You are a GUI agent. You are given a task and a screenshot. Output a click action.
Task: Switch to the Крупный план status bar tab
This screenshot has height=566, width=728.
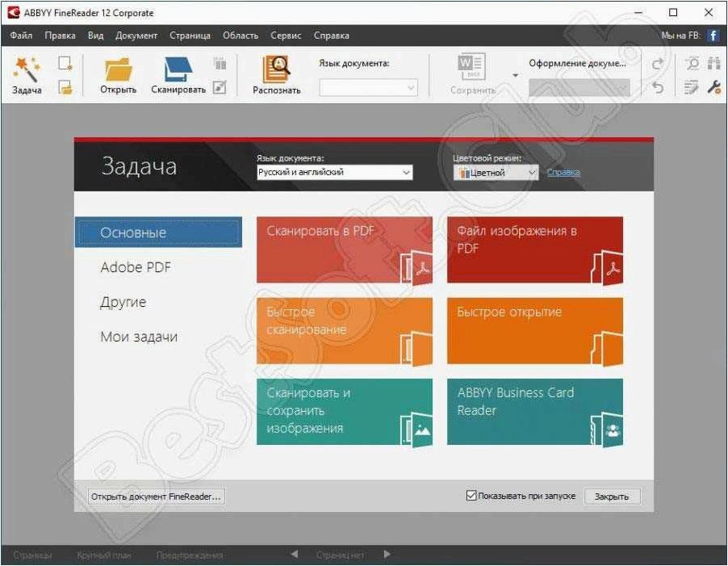[104, 555]
